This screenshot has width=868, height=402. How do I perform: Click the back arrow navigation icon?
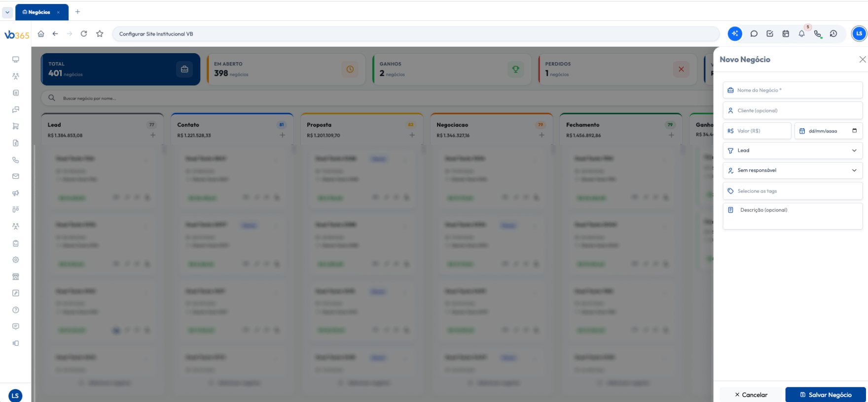coord(55,34)
